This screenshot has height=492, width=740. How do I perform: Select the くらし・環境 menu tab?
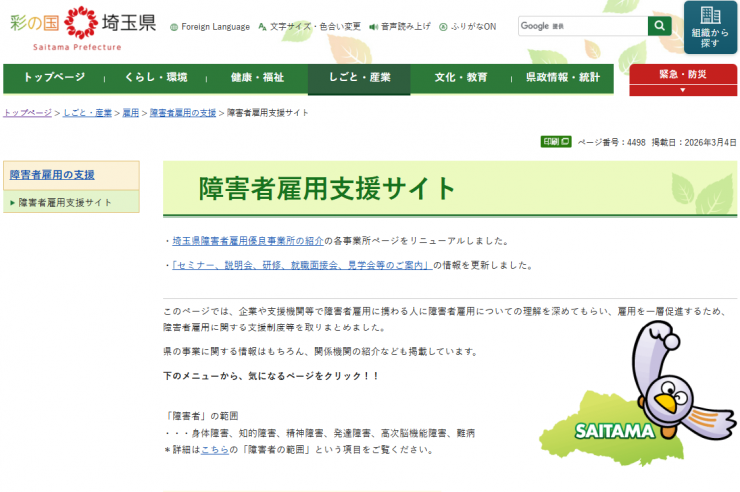tap(155, 78)
